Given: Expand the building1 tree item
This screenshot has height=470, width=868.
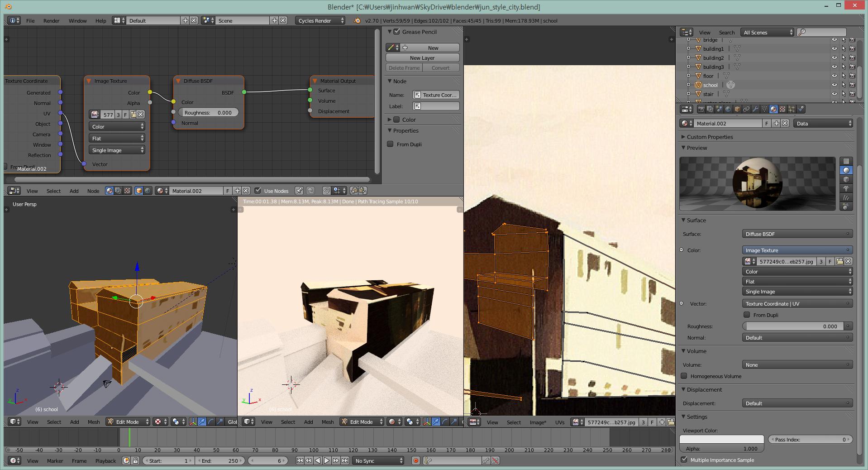Looking at the screenshot, I should click(688, 48).
